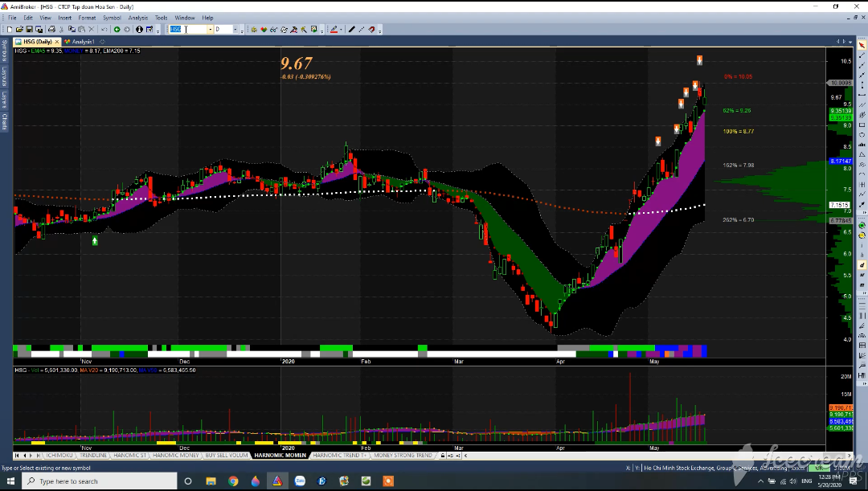This screenshot has width=868, height=491.
Task: Open the Layouts side panel tab
Action: (x=5, y=76)
